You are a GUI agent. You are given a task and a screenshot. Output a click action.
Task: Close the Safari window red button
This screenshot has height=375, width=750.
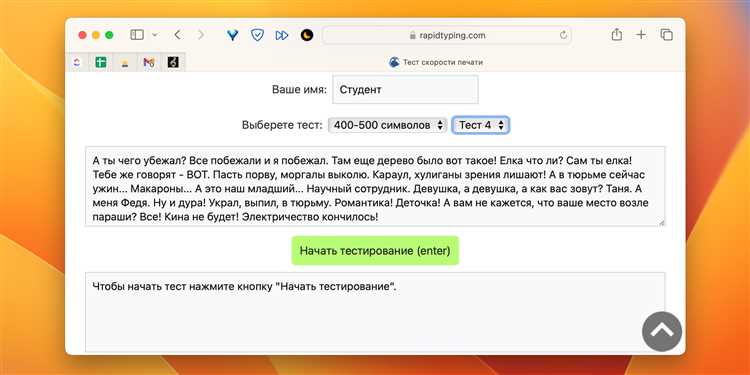click(82, 35)
